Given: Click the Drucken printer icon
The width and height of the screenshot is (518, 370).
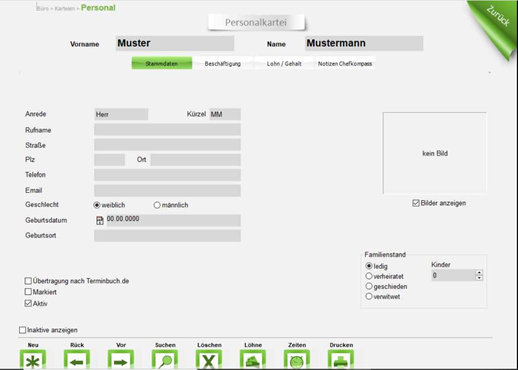Looking at the screenshot, I should coord(341,360).
